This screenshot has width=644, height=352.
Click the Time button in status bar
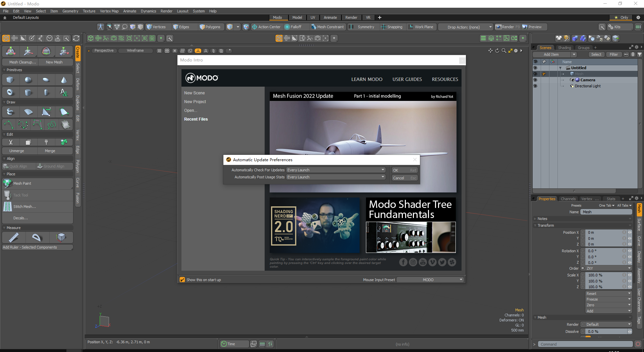[x=234, y=344]
